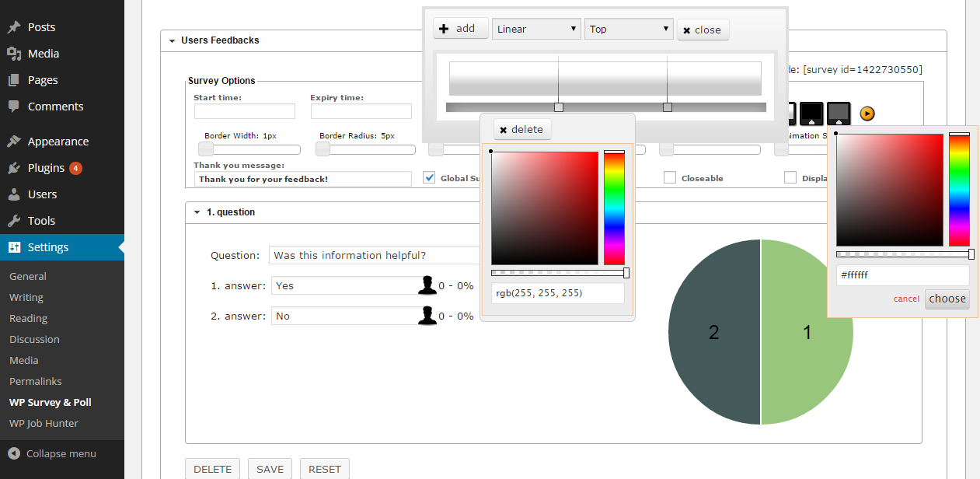Click the Border Radius slider
The width and height of the screenshot is (980, 479).
365,149
